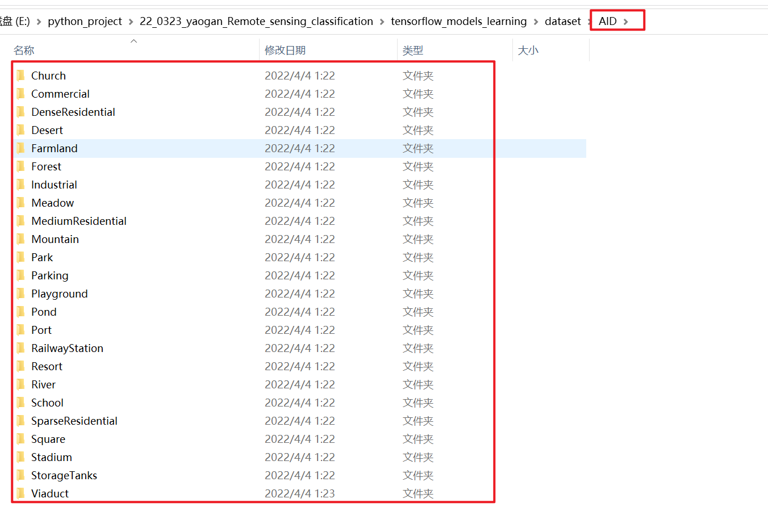The height and width of the screenshot is (532, 768).
Task: Click the 文件夹 type in Meadow row
Action: 418,203
